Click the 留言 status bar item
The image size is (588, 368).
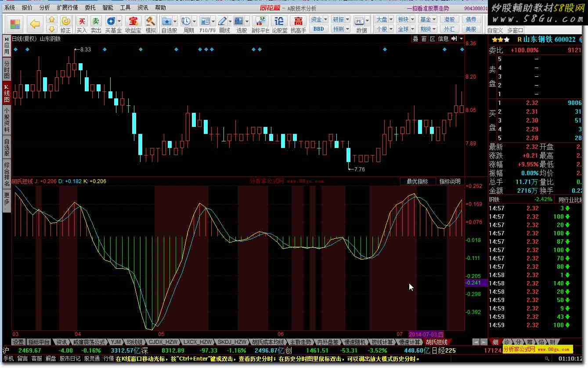pyautogui.click(x=23, y=358)
